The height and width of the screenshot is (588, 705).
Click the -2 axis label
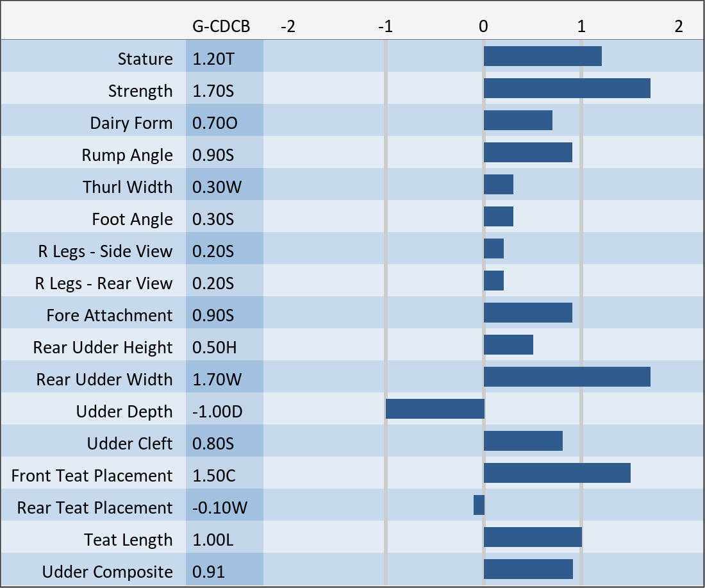[x=288, y=26]
